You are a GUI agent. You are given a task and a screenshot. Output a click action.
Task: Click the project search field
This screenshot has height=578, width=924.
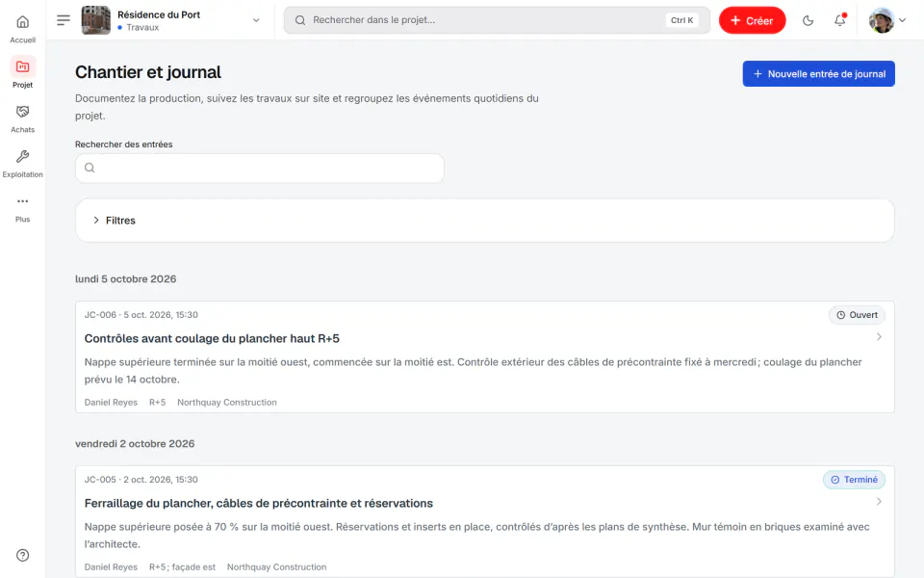pos(497,20)
